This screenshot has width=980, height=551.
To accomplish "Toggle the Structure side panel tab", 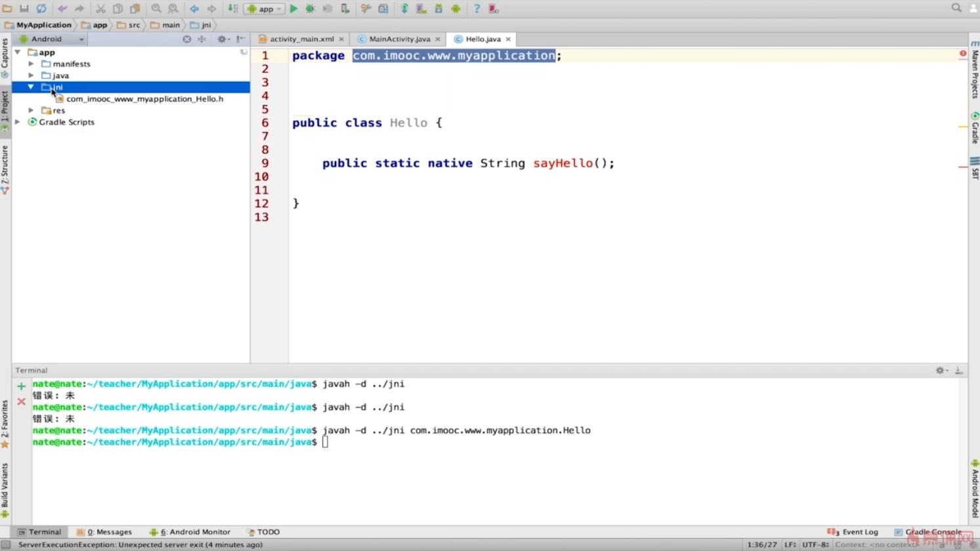I will tap(5, 169).
